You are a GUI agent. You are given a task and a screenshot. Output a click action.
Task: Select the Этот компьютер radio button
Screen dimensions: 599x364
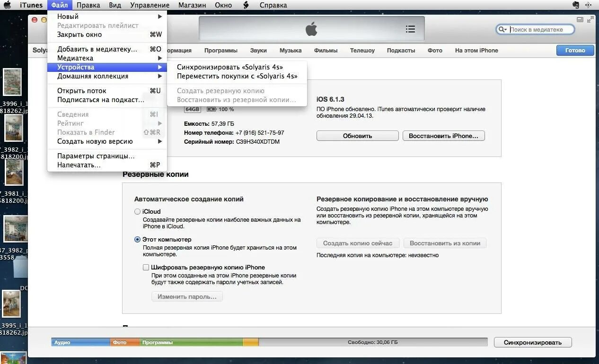coord(137,240)
